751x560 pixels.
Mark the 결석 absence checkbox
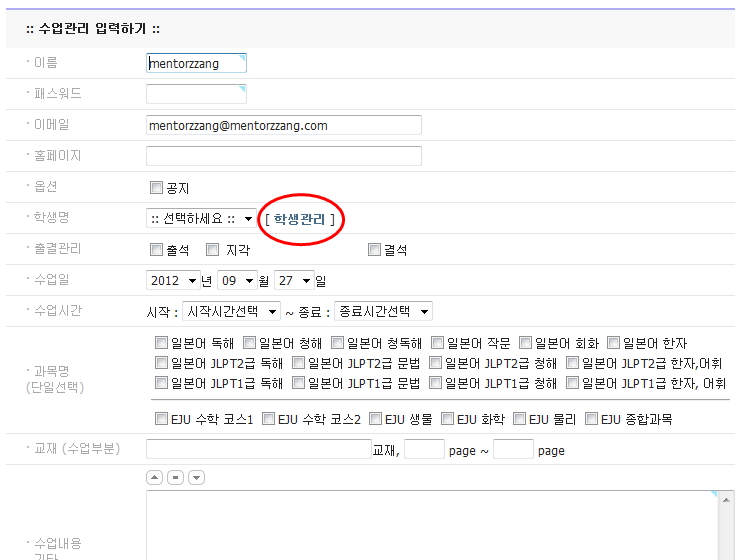[374, 250]
